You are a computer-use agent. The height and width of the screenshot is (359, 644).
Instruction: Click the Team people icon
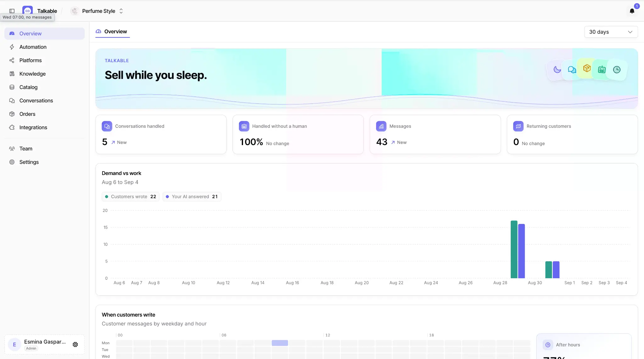click(x=12, y=149)
